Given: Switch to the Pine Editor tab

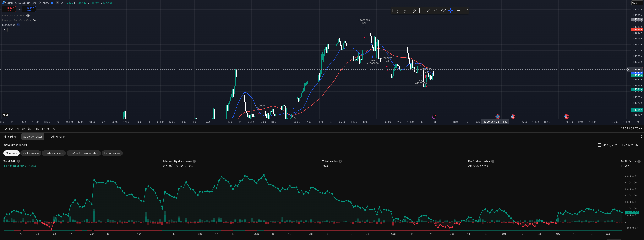Looking at the screenshot, I should 10,137.
